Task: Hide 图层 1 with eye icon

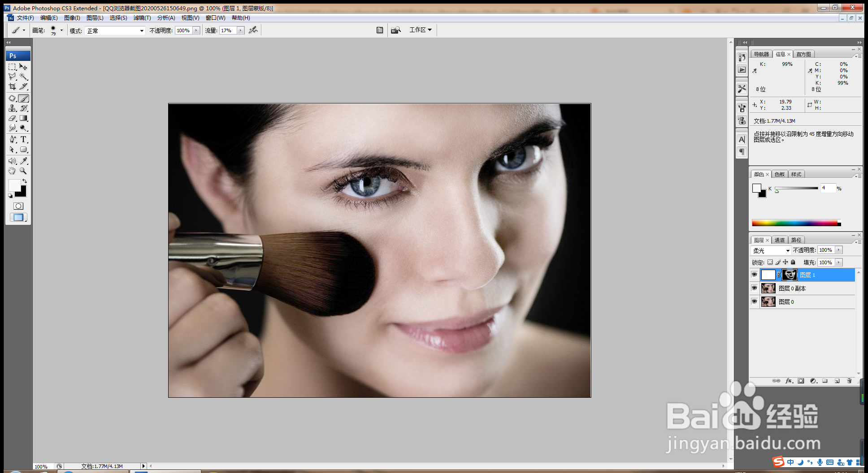Action: point(754,275)
